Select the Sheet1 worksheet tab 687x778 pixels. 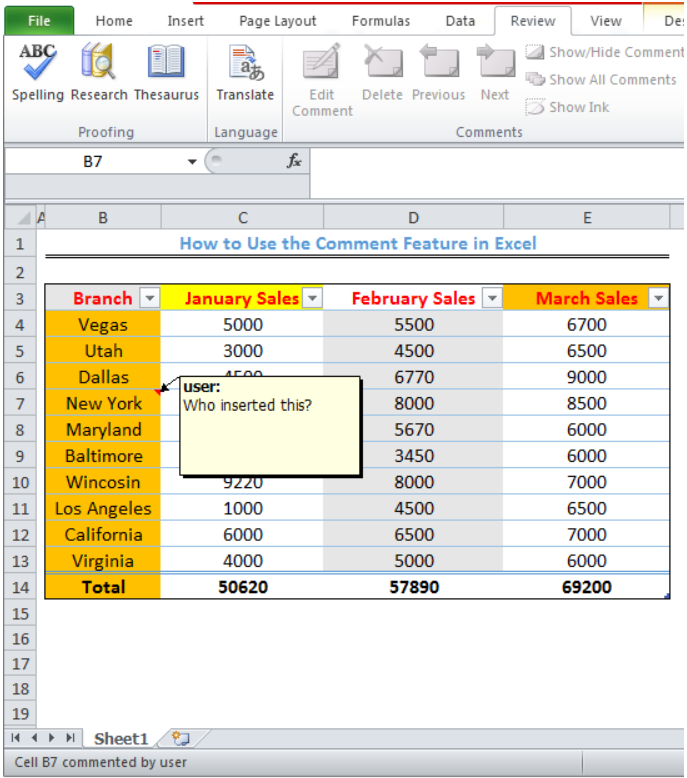click(121, 739)
